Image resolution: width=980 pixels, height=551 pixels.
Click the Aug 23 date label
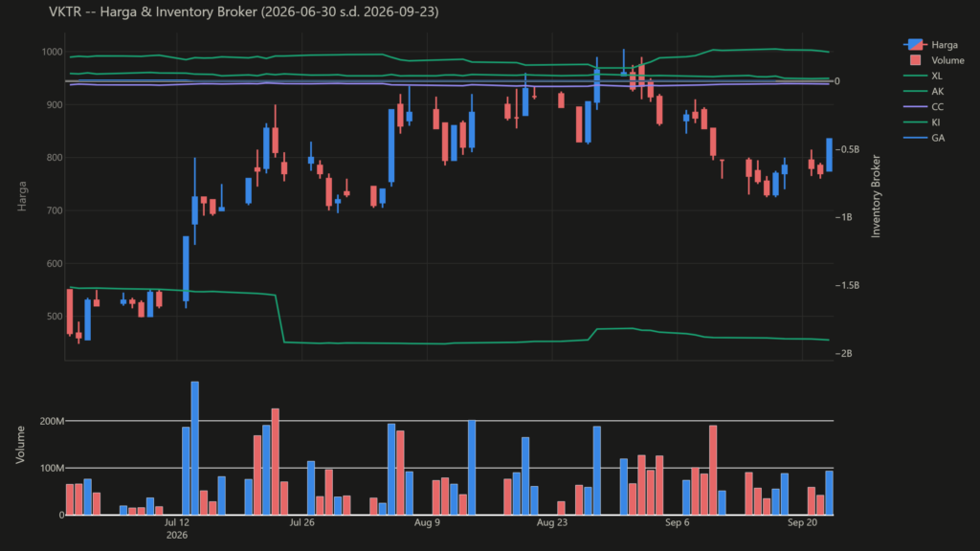552,522
